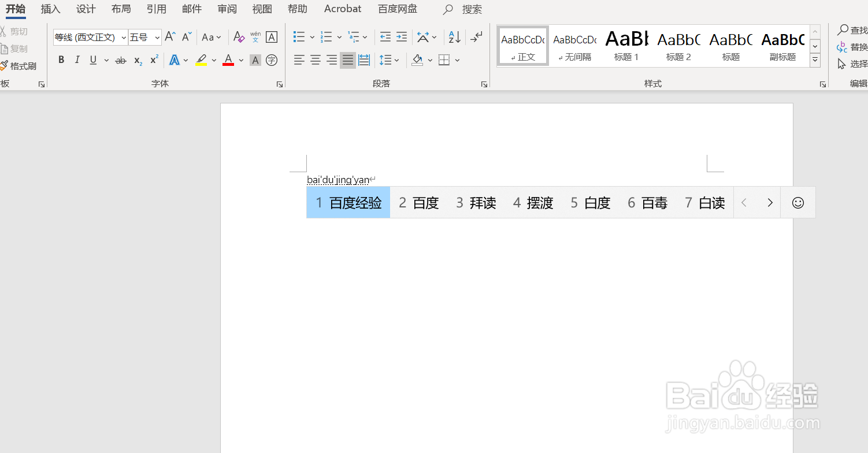Click the Numbering list icon

[x=327, y=37]
